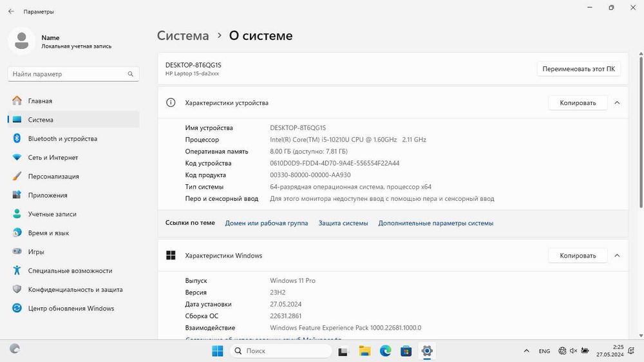Click the Система breadcrumb link

point(183,35)
